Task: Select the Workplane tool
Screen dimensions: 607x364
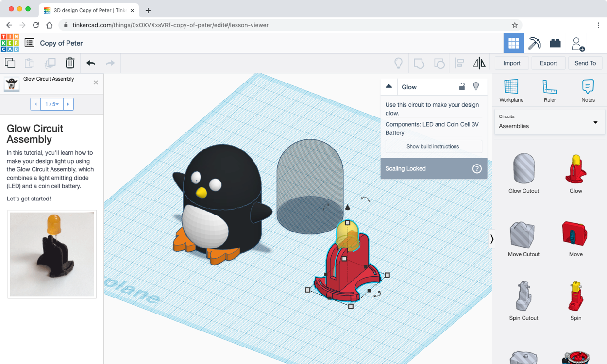Action: pyautogui.click(x=511, y=91)
